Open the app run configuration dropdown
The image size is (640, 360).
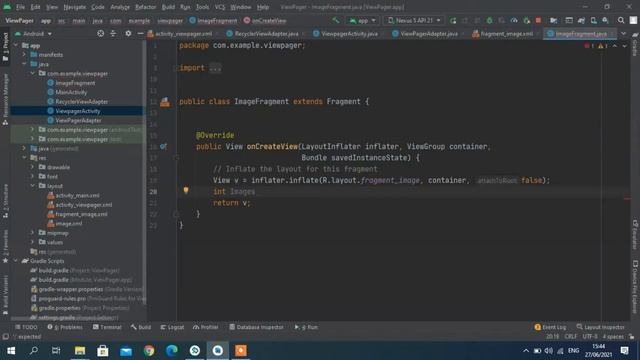pyautogui.click(x=363, y=20)
